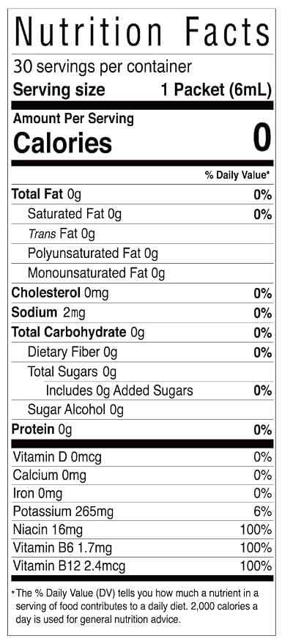The image size is (282, 644).
Task: Select the Serving size 1 Packet text
Action: point(142,89)
